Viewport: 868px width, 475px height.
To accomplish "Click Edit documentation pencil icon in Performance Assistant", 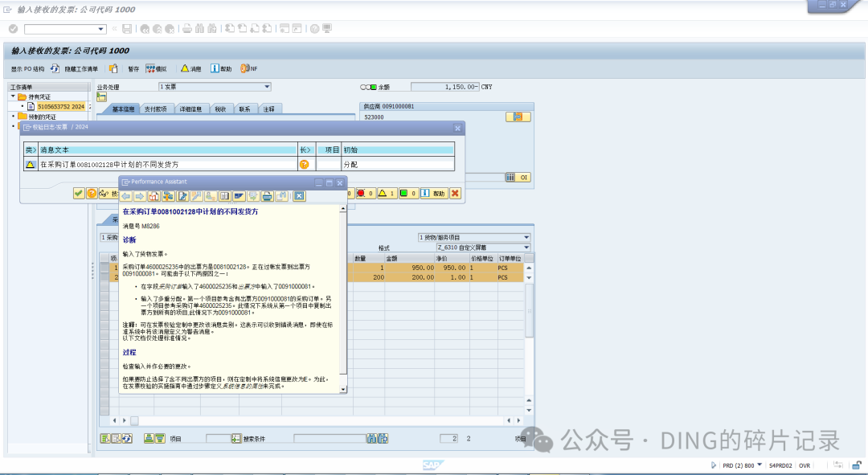I will point(182,196).
